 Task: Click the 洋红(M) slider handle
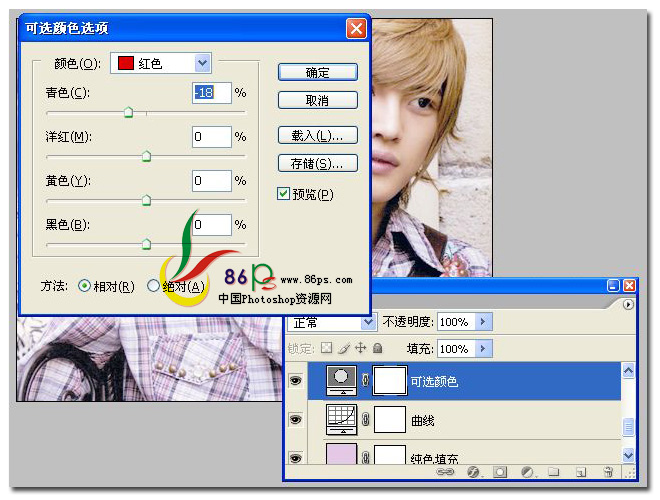pos(146,156)
